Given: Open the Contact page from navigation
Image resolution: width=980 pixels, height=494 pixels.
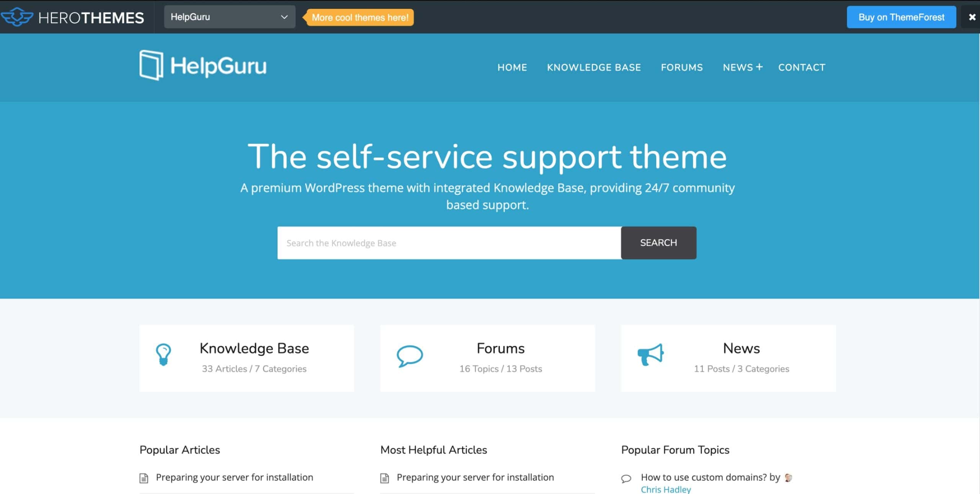Looking at the screenshot, I should point(802,67).
